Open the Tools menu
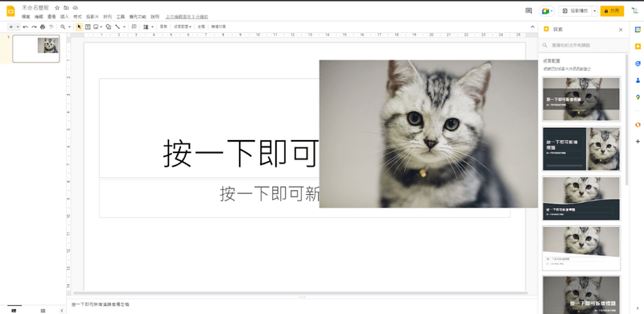 click(120, 17)
